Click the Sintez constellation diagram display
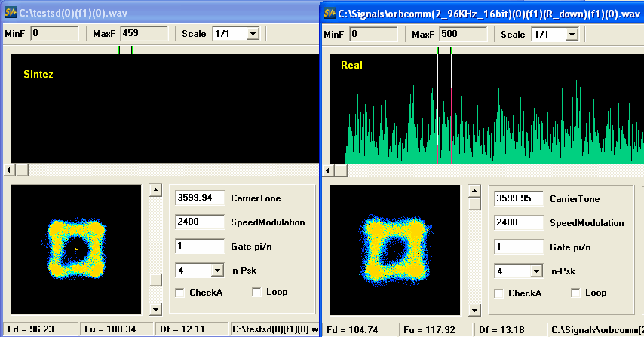644x337 pixels. click(76, 250)
